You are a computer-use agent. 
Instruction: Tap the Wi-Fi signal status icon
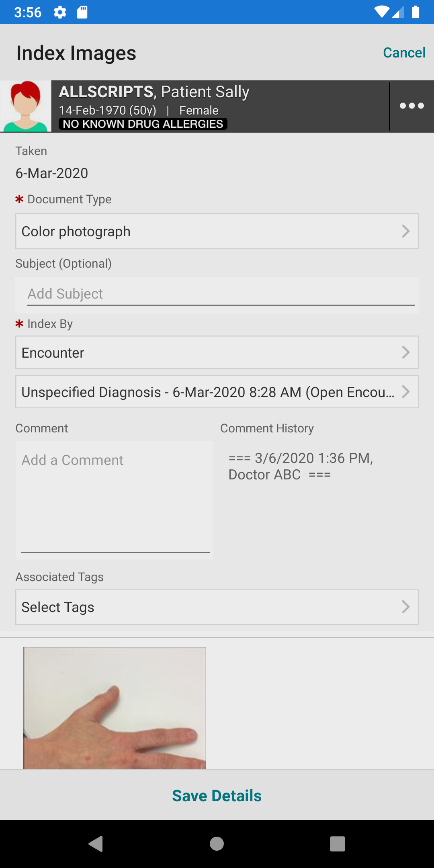[x=381, y=12]
